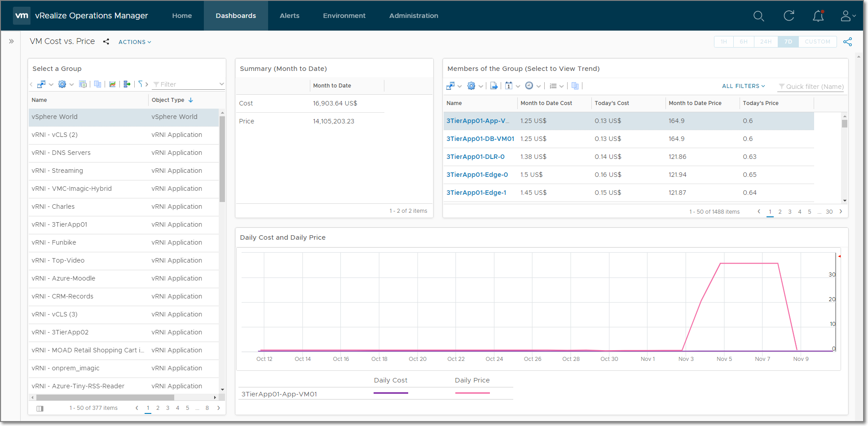Select the 7D time range
The width and height of the screenshot is (868, 426).
(x=788, y=42)
